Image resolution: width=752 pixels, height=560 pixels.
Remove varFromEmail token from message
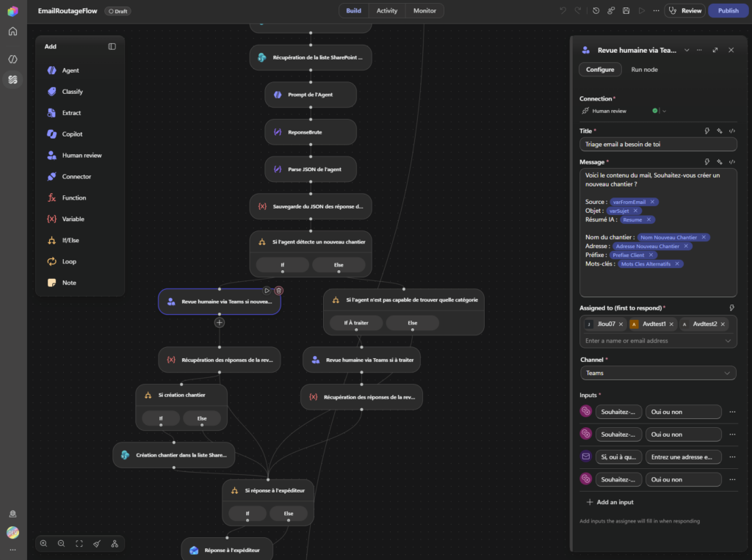652,202
